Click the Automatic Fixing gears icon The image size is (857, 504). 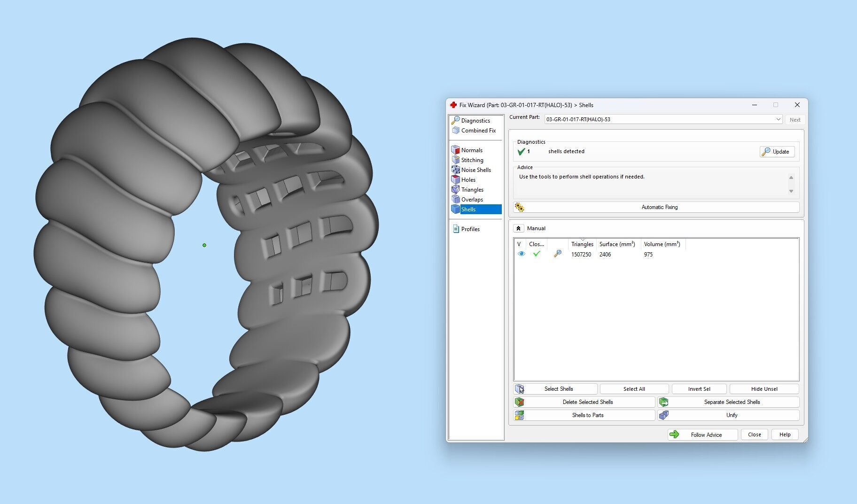click(519, 207)
